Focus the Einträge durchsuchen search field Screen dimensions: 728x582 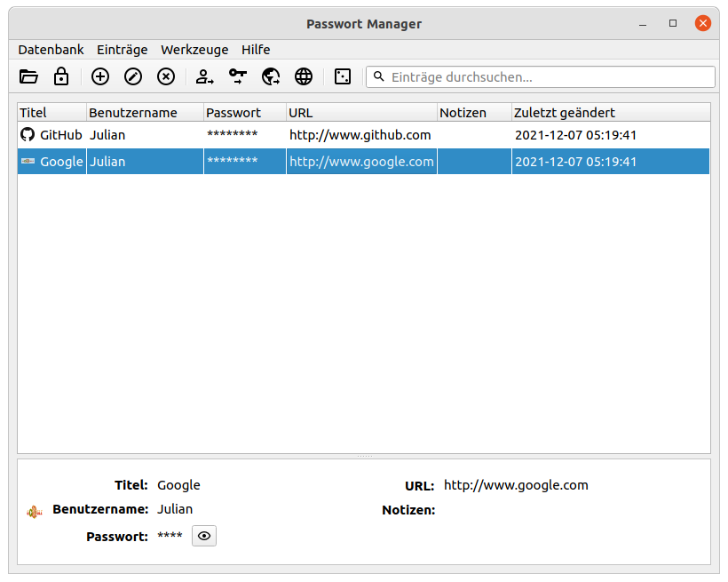[541, 76]
